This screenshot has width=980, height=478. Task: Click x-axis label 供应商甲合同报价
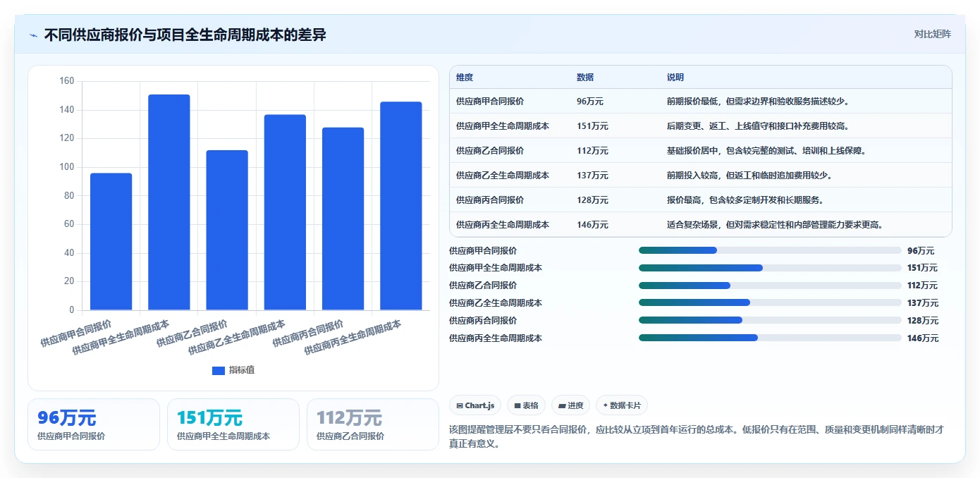[76, 333]
